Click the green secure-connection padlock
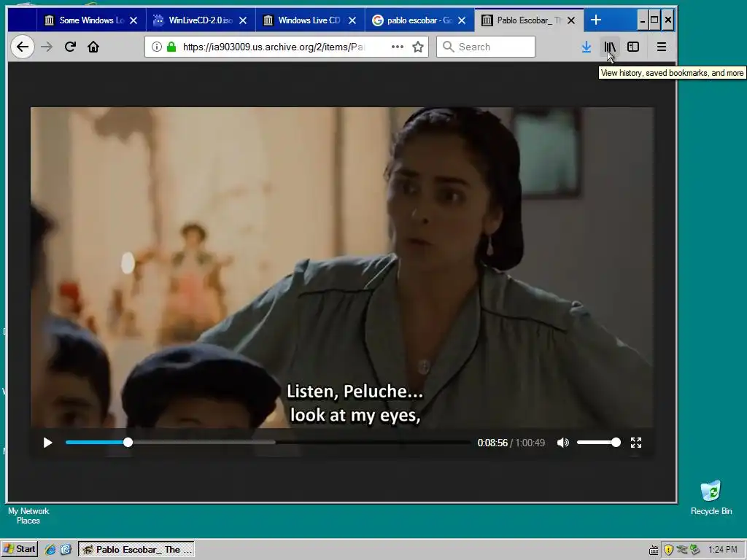 click(171, 47)
